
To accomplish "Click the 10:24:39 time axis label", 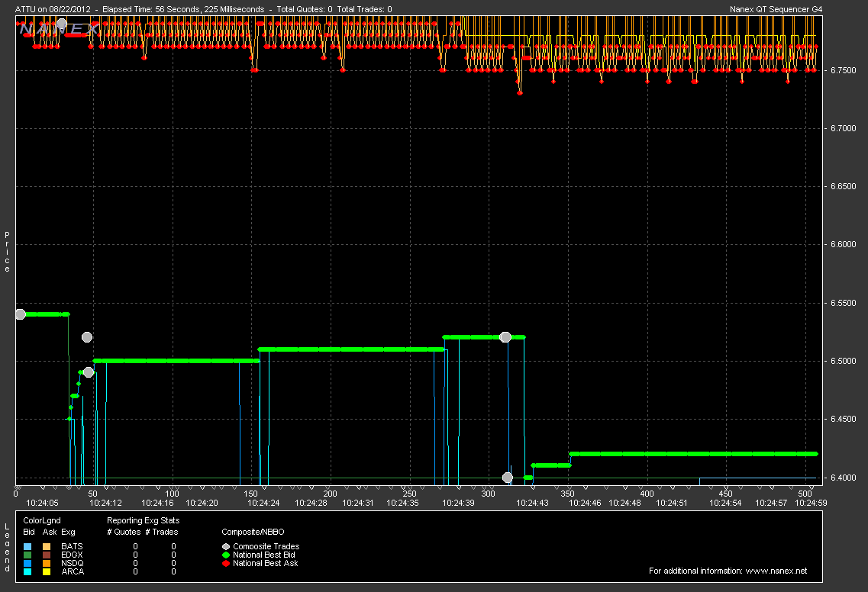I will (x=458, y=503).
